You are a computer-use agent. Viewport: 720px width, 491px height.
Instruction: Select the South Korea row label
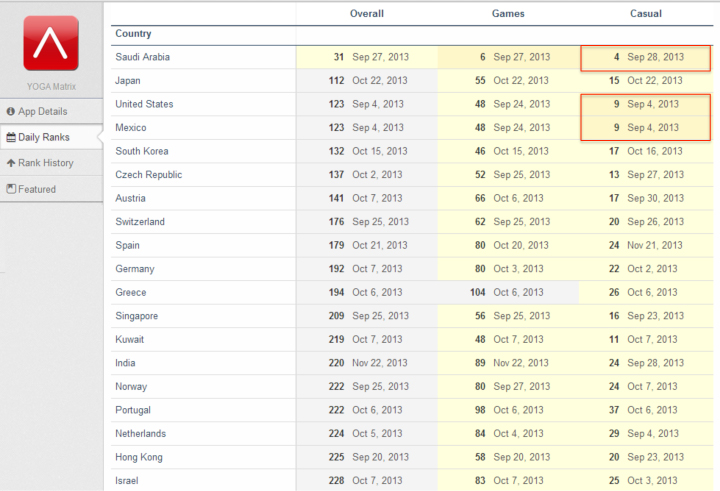(x=142, y=151)
